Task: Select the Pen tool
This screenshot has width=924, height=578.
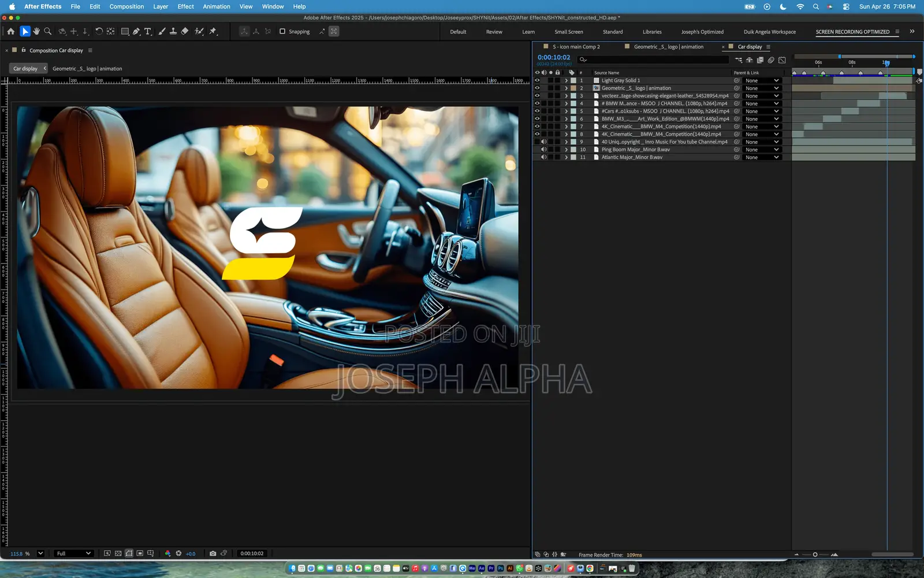Action: point(136,31)
